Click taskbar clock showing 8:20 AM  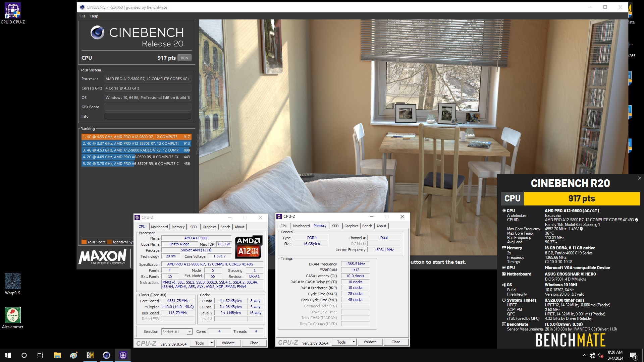(x=615, y=355)
